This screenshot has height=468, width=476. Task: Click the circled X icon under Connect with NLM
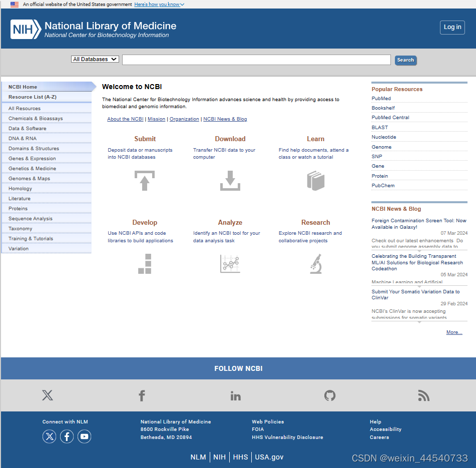[x=49, y=436]
